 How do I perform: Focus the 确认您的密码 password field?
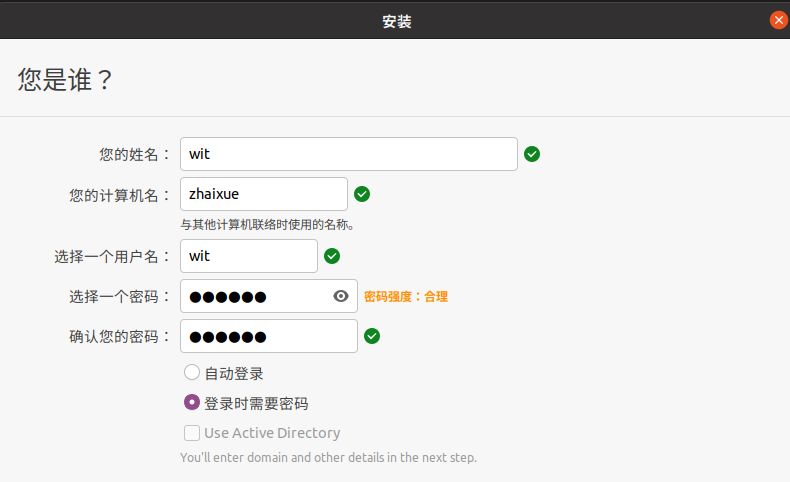point(269,336)
